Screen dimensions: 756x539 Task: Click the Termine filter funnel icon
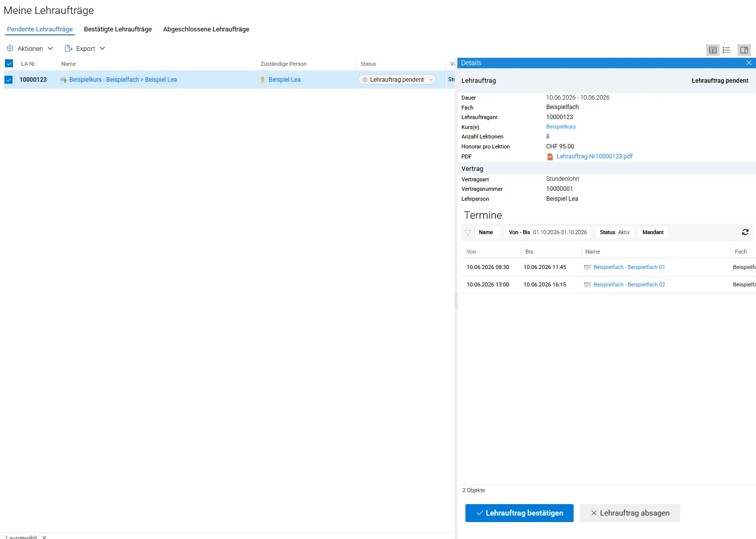click(x=467, y=233)
